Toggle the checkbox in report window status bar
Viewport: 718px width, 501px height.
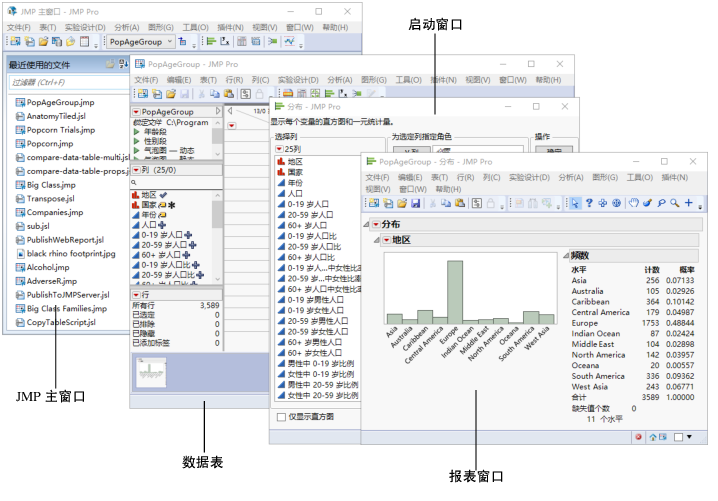click(679, 437)
